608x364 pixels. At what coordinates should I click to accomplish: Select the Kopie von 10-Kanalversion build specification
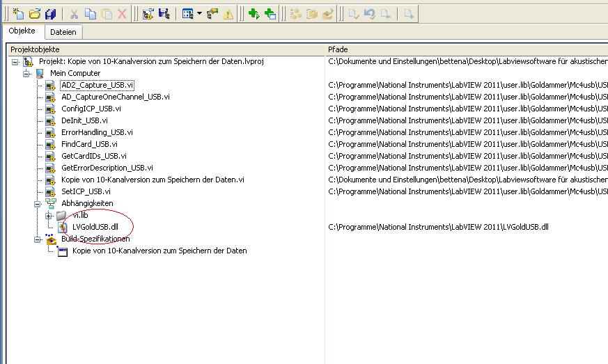click(159, 251)
